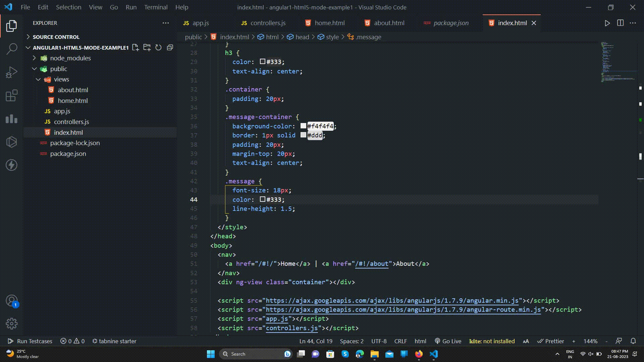The width and height of the screenshot is (644, 362).
Task: Open the Extensions view icon
Action: tap(12, 96)
